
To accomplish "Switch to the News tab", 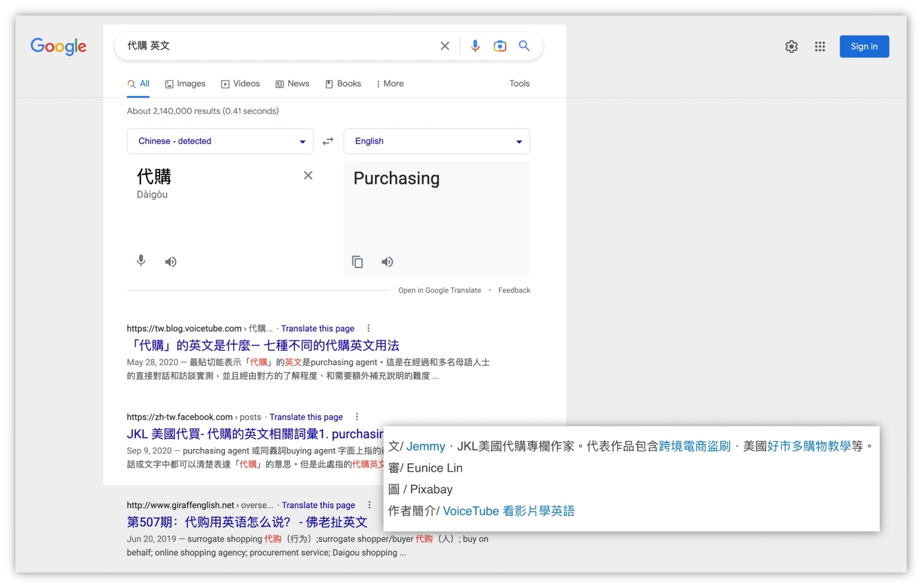I will [x=292, y=84].
